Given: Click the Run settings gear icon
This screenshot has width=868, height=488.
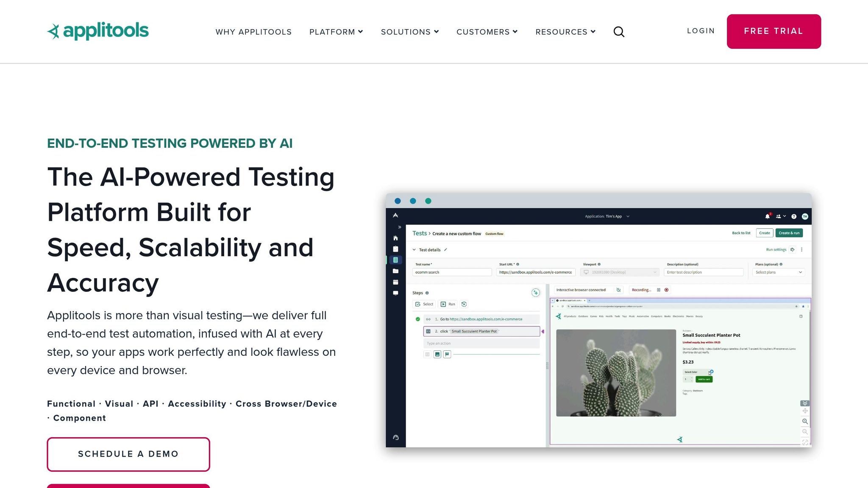Looking at the screenshot, I should (x=792, y=250).
